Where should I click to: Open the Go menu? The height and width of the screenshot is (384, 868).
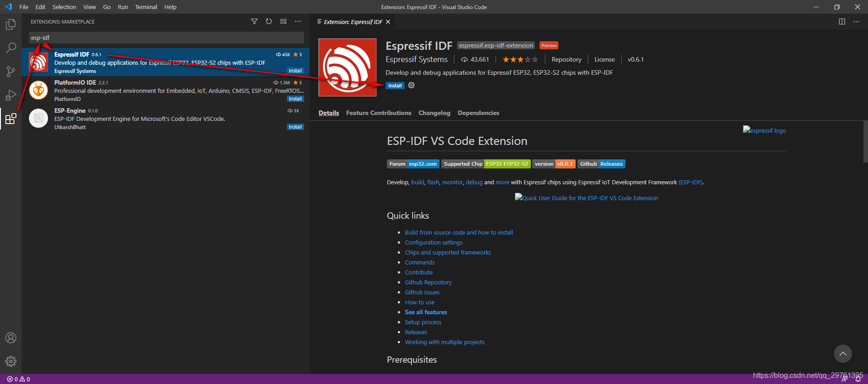(107, 7)
